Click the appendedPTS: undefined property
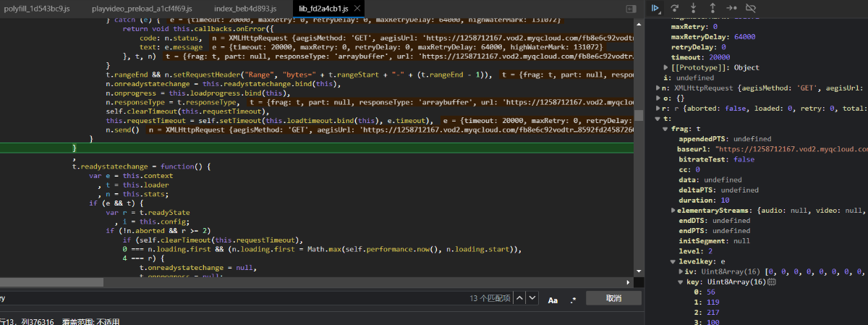The height and width of the screenshot is (325, 868). [x=724, y=138]
